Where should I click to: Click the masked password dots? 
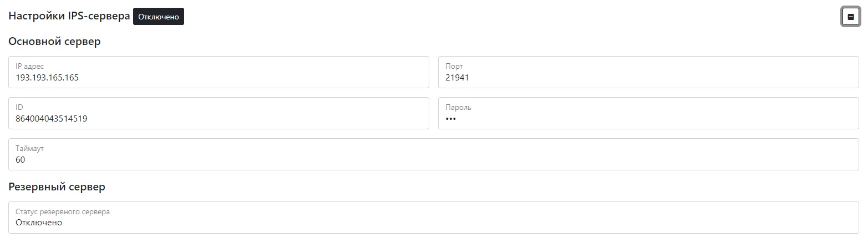pyautogui.click(x=450, y=119)
